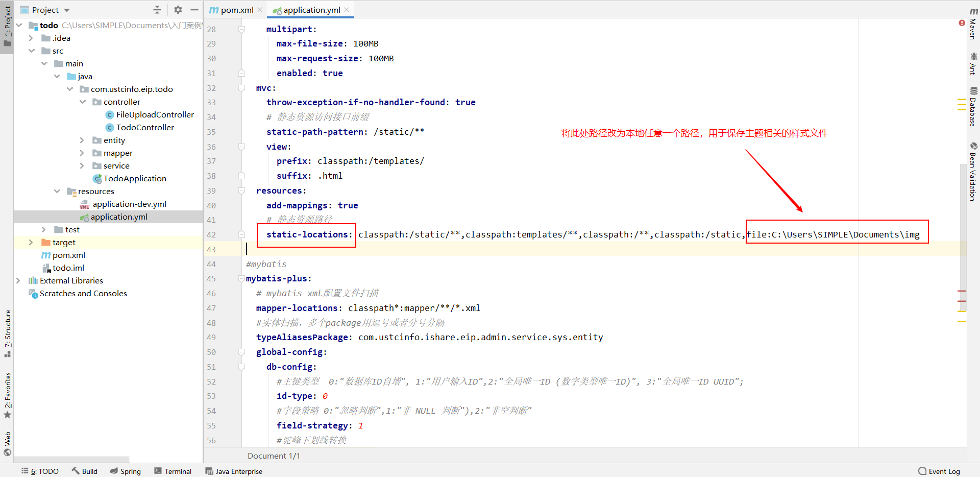The height and width of the screenshot is (477, 980).
Task: Fold the mvc block at line 32
Action: click(x=241, y=88)
